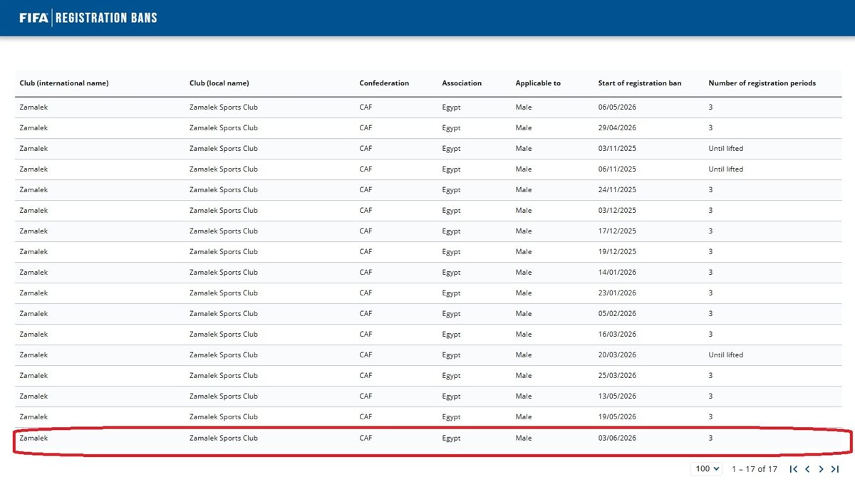Select the ban start date 19/12/2025
This screenshot has width=855, height=504.
pos(617,252)
